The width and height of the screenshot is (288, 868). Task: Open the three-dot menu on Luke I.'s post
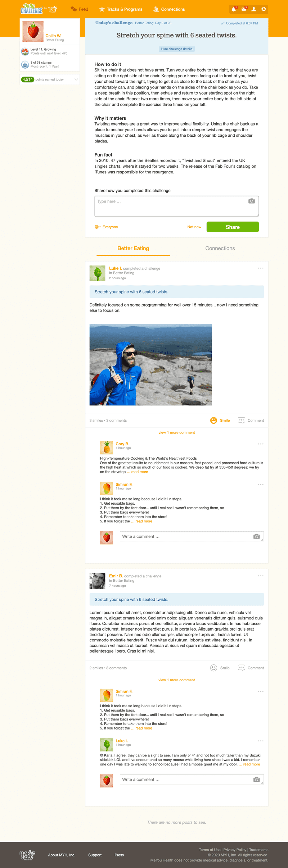pos(261,268)
